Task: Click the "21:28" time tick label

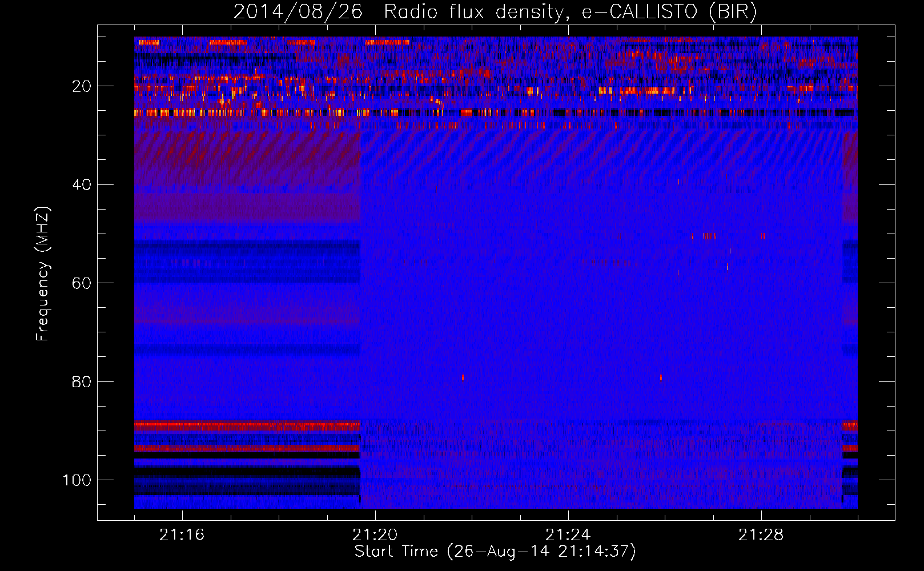Action: click(x=761, y=534)
